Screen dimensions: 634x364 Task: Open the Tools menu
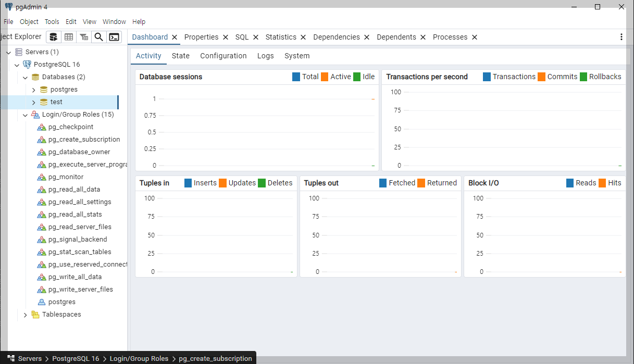pos(52,22)
